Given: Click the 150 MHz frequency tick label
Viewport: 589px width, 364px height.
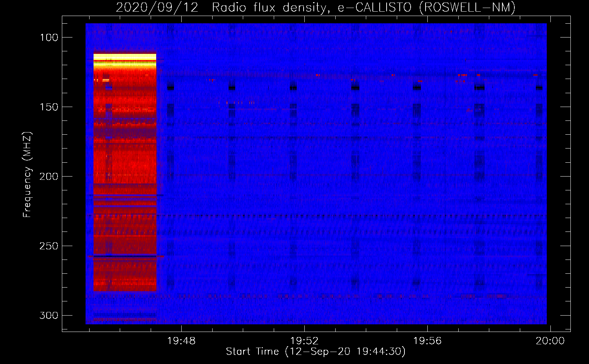Looking at the screenshot, I should [49, 107].
